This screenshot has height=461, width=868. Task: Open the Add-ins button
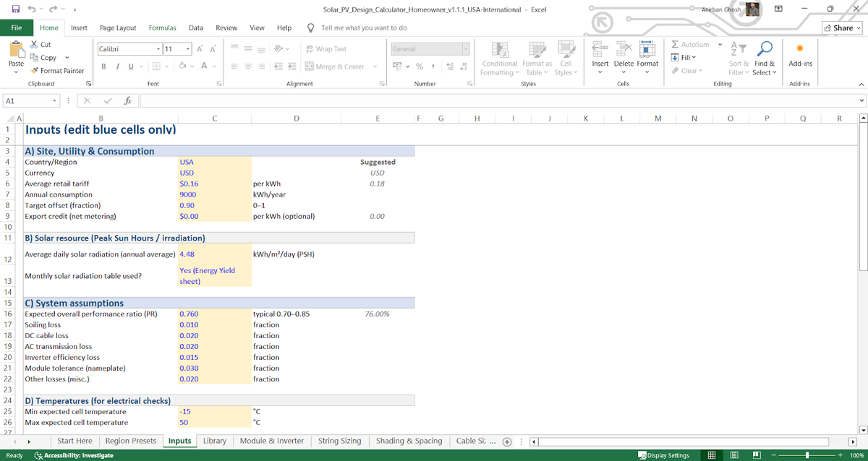click(800, 54)
